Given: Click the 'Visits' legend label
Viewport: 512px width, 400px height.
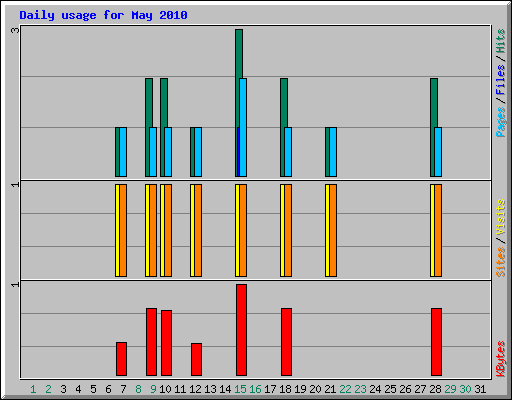Looking at the screenshot, I should point(500,217).
